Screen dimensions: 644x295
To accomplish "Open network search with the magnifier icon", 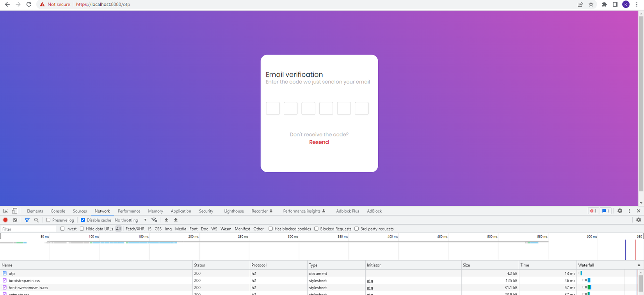I will point(36,220).
